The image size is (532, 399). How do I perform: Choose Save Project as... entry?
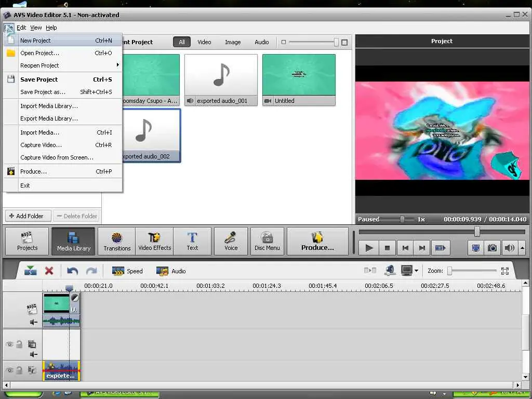pyautogui.click(x=63, y=92)
